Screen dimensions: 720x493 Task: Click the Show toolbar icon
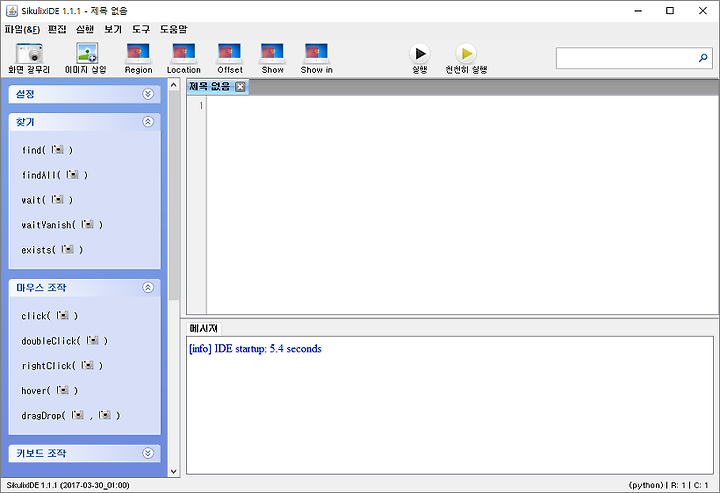click(272, 53)
